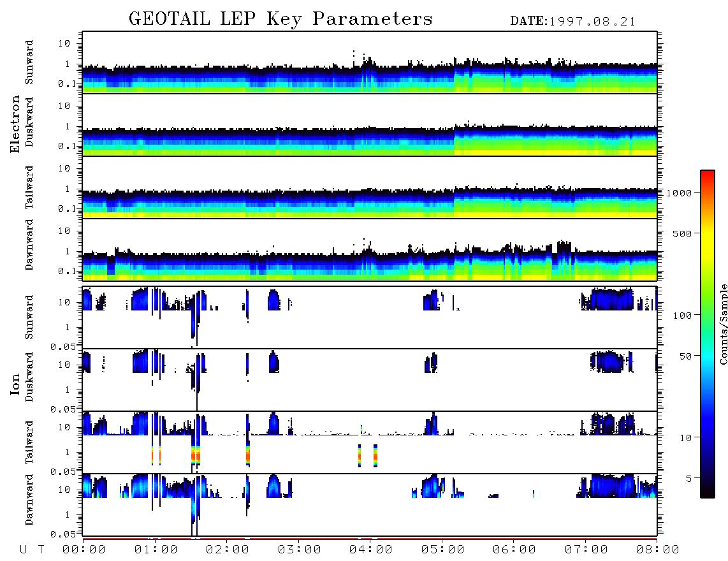Select the "01:00" time tick label

pyautogui.click(x=156, y=550)
